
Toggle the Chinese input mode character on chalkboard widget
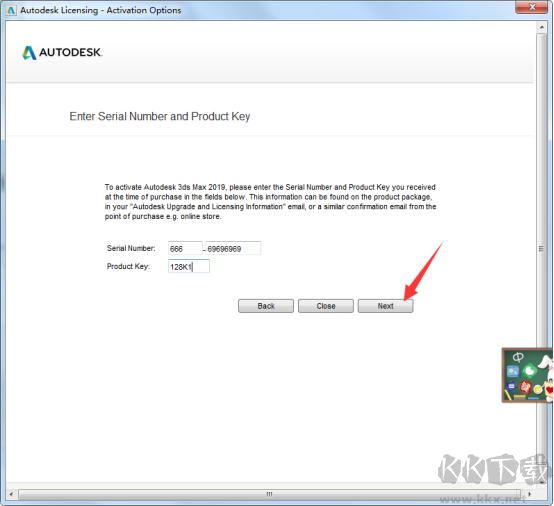point(518,357)
